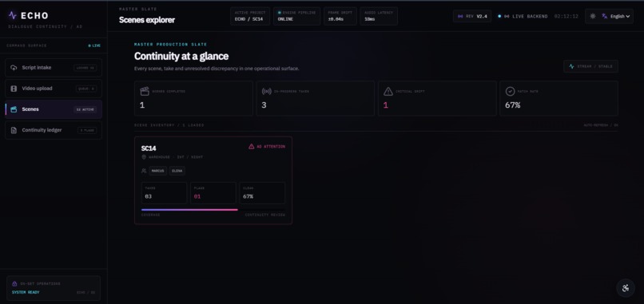Screen dimensions: 644x304
Task: Open Continuity ledger in the sidebar
Action: (54, 130)
